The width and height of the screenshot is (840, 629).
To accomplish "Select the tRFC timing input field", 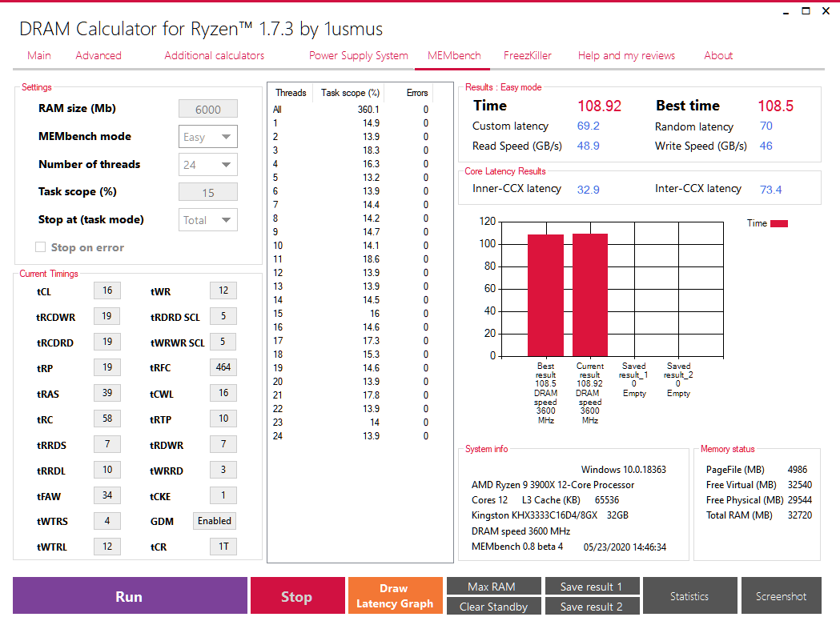I will (223, 367).
